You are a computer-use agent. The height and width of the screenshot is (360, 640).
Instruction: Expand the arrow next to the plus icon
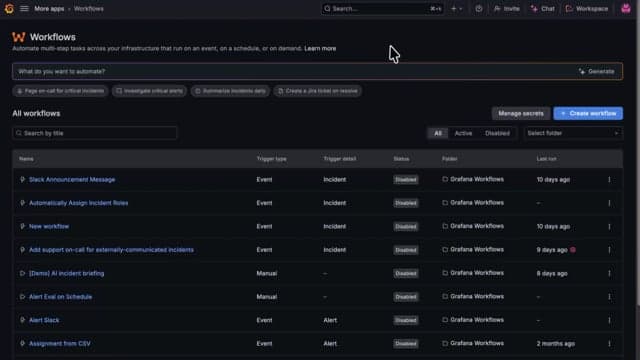pos(461,9)
